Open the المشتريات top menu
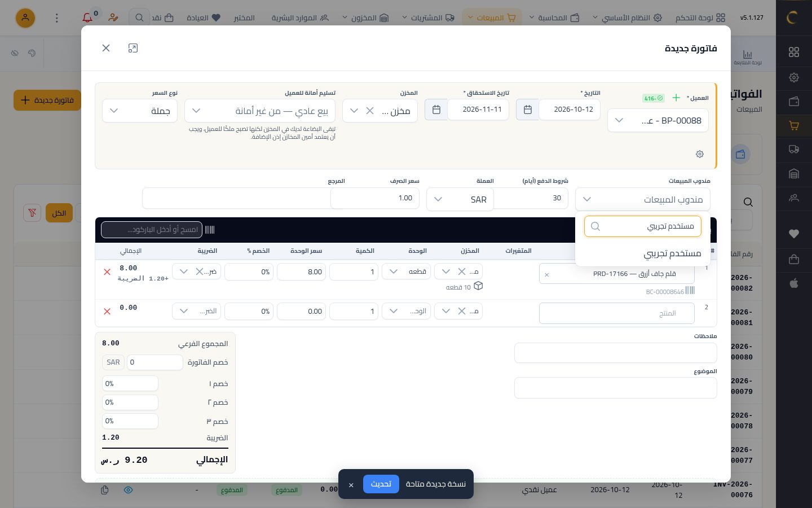812x508 pixels. pyautogui.click(x=428, y=18)
